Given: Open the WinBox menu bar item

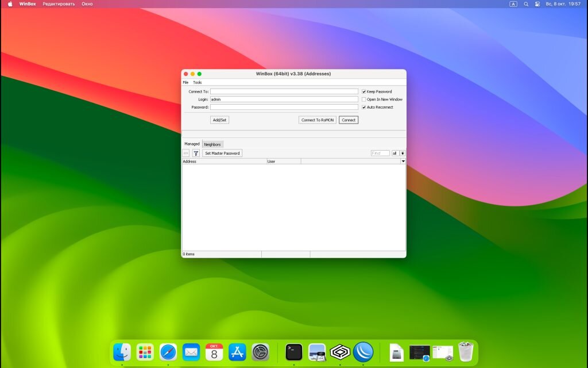Looking at the screenshot, I should (x=28, y=4).
